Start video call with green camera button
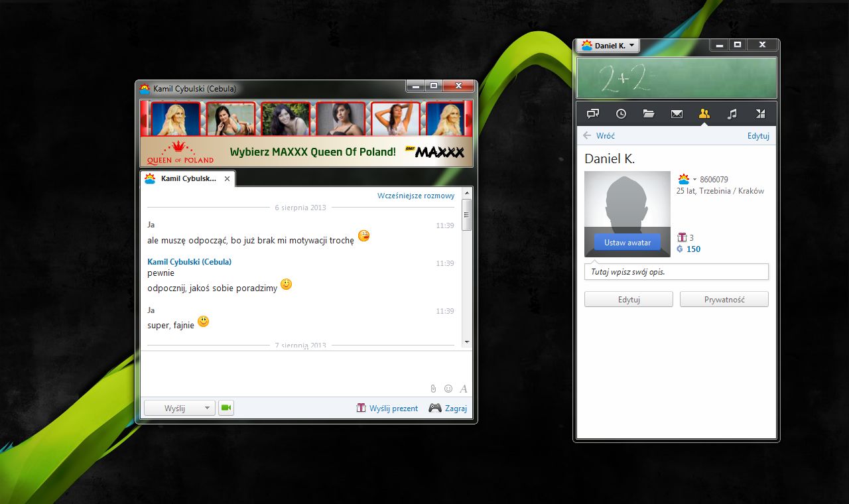Screen dimensions: 849x504 [226, 408]
